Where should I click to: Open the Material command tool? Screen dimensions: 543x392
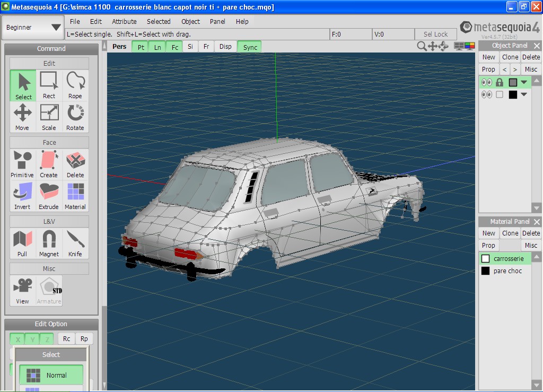(x=75, y=196)
